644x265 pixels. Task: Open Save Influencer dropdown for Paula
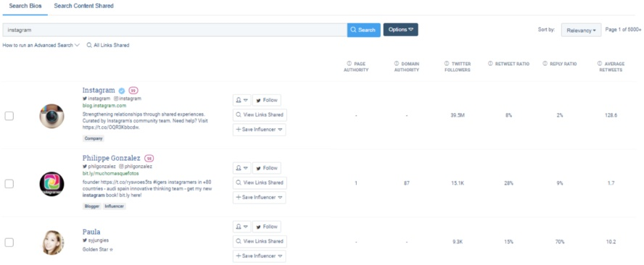(259, 256)
